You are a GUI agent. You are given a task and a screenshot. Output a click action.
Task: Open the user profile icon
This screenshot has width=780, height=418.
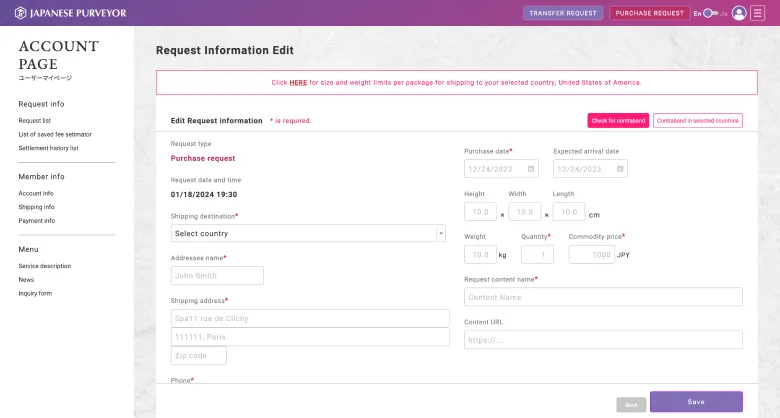point(739,13)
